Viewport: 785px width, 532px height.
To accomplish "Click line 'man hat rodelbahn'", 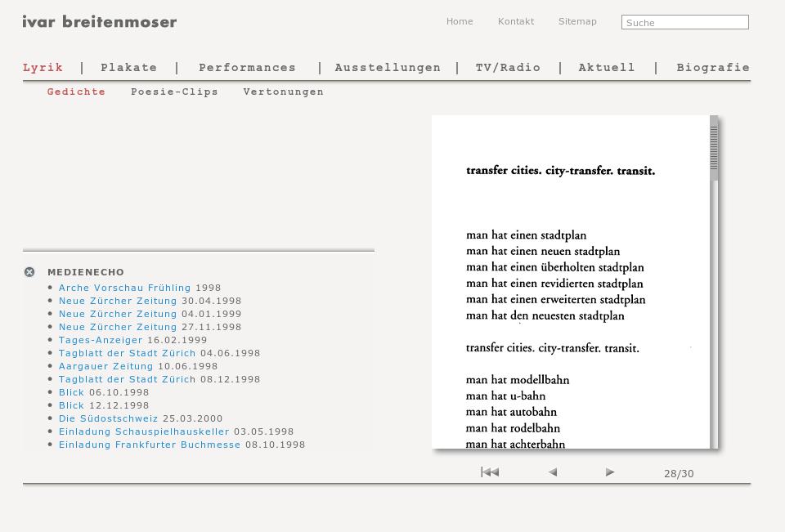I will coord(513,428).
